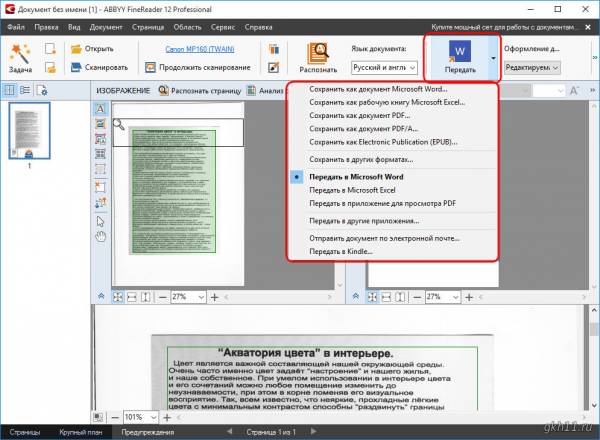Select the text area drawing tool

point(100,109)
